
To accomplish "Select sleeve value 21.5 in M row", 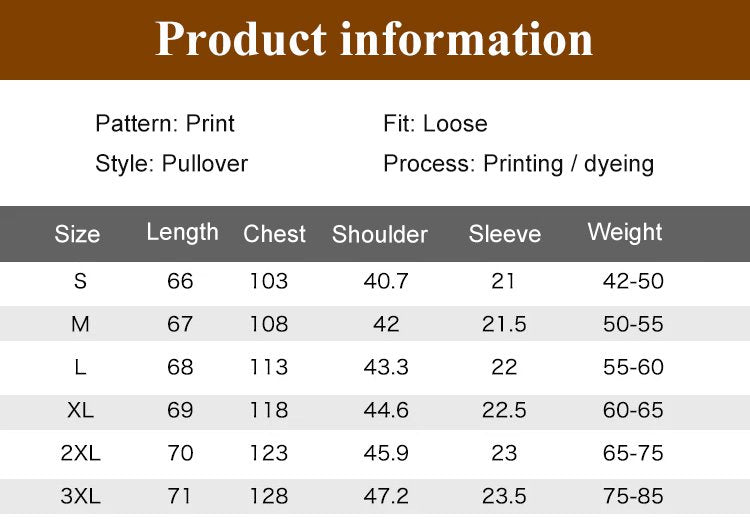I will coord(504,324).
